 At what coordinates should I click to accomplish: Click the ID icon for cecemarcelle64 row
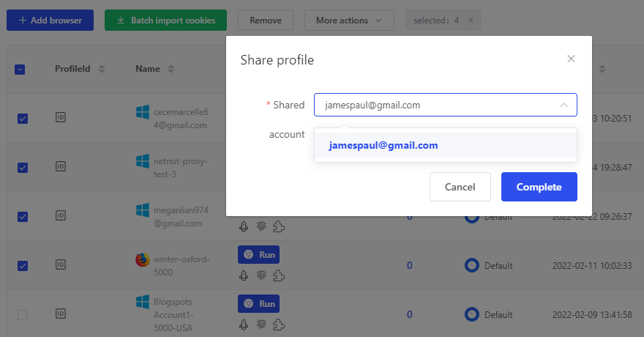click(61, 117)
